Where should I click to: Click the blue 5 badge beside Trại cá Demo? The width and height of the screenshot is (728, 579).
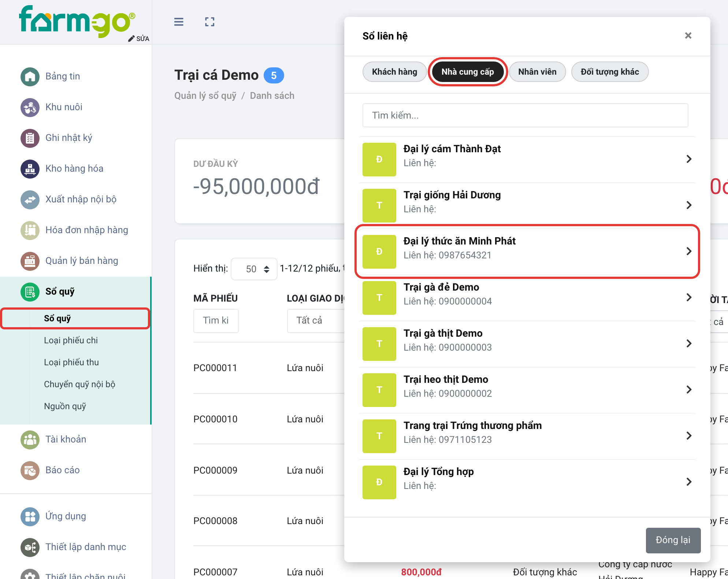[x=274, y=75]
